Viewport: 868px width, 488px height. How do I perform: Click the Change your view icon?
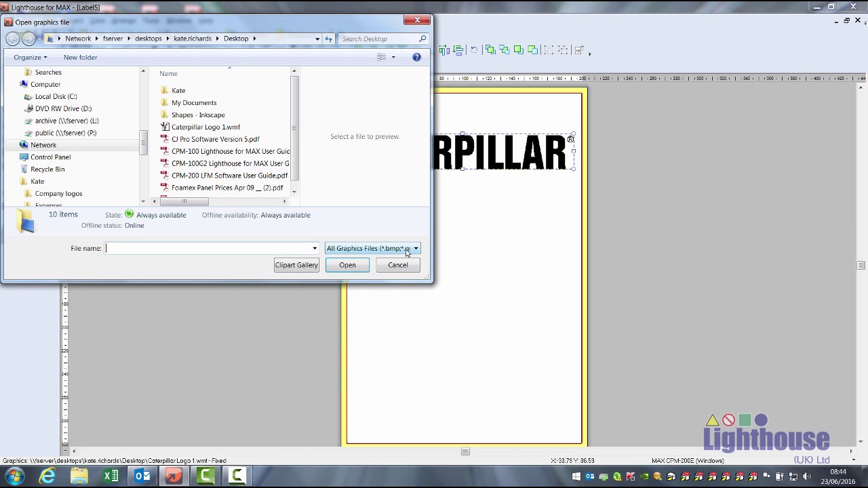(381, 57)
